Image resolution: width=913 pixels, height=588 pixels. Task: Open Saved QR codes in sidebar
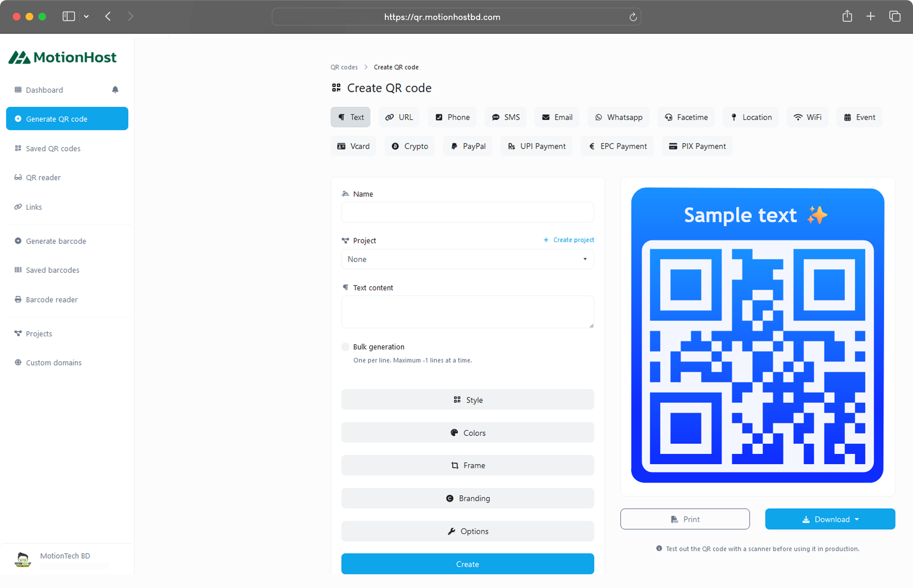pyautogui.click(x=53, y=148)
